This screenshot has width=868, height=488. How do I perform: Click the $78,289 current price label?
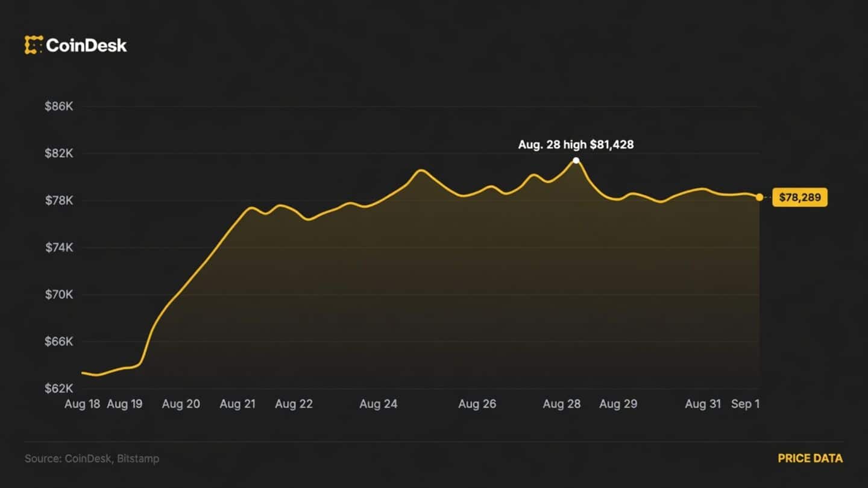coord(800,197)
